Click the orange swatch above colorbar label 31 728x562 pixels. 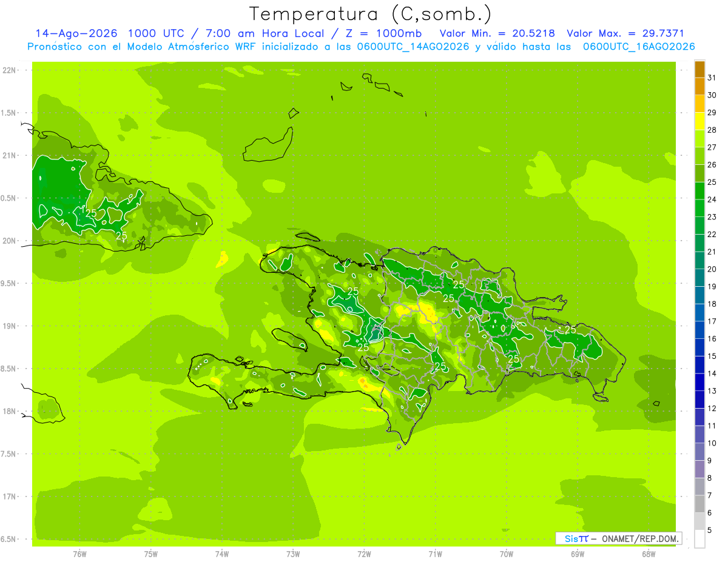point(699,69)
